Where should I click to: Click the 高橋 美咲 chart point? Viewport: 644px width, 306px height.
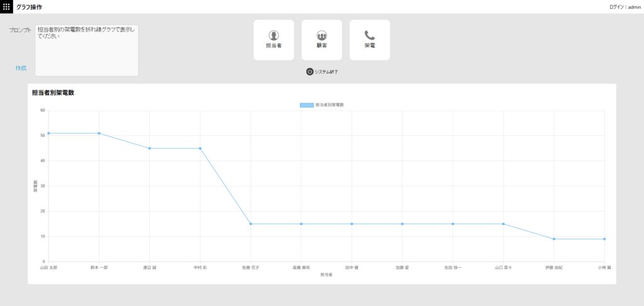[301, 224]
